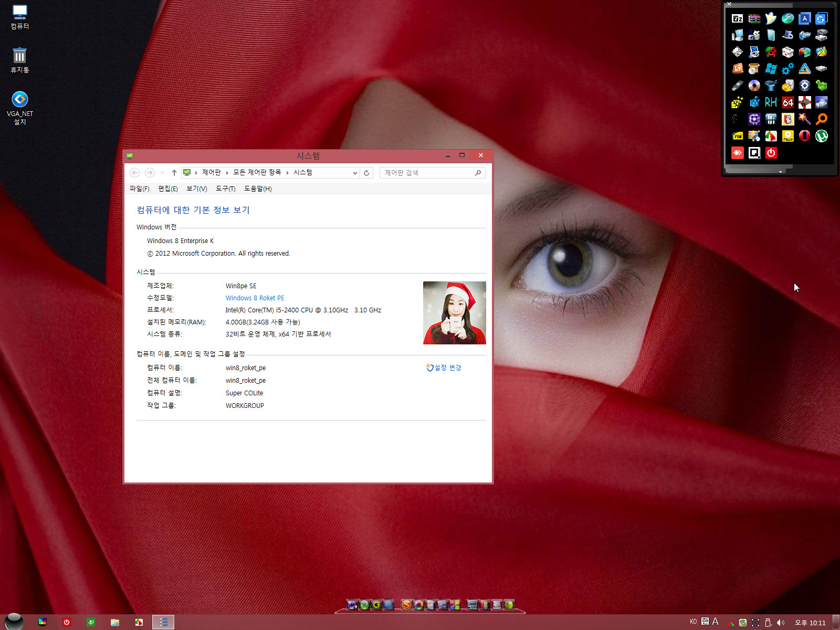Open the file explorer icon on the taskbar

point(115,622)
